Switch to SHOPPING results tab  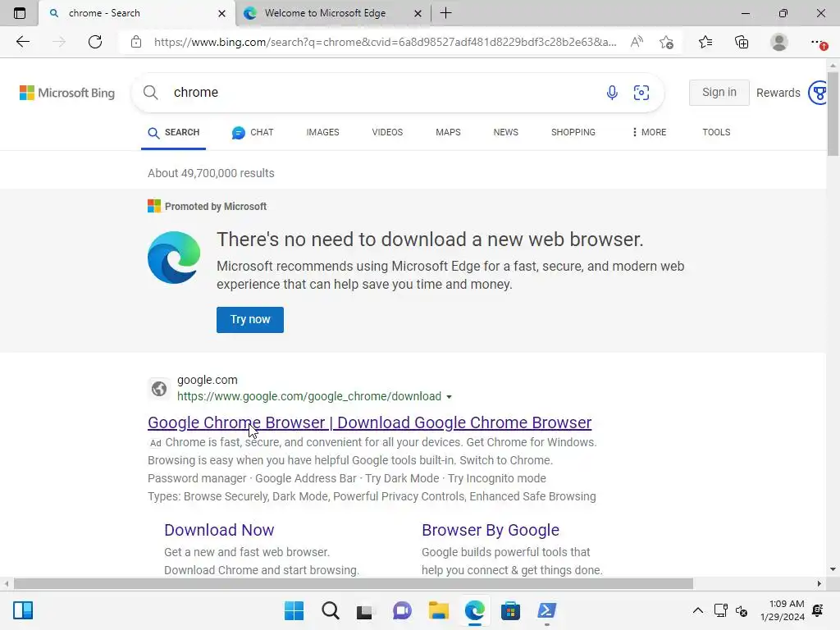pyautogui.click(x=573, y=132)
